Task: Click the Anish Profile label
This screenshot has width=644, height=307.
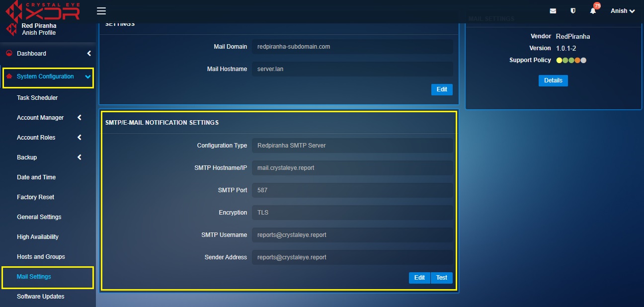Action: [x=39, y=33]
